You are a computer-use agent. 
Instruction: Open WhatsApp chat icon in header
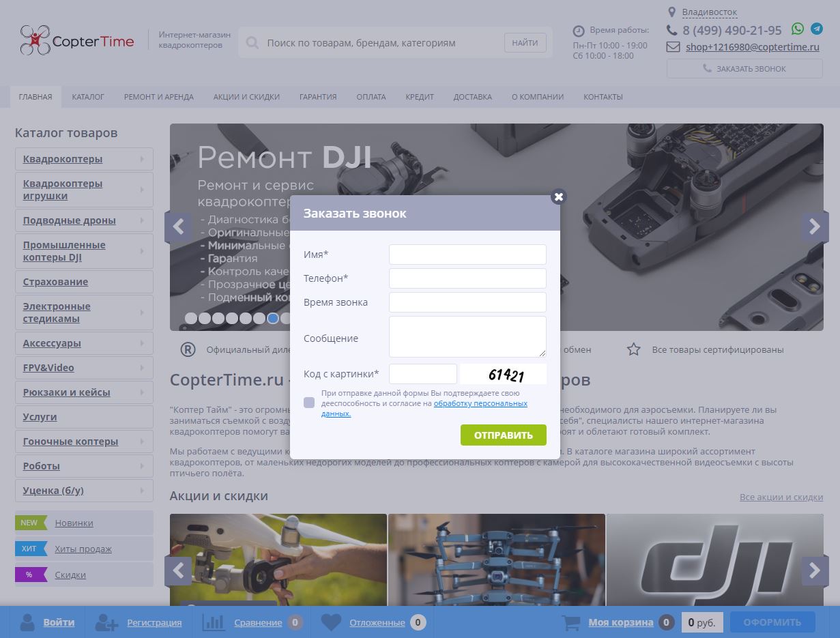coord(798,29)
